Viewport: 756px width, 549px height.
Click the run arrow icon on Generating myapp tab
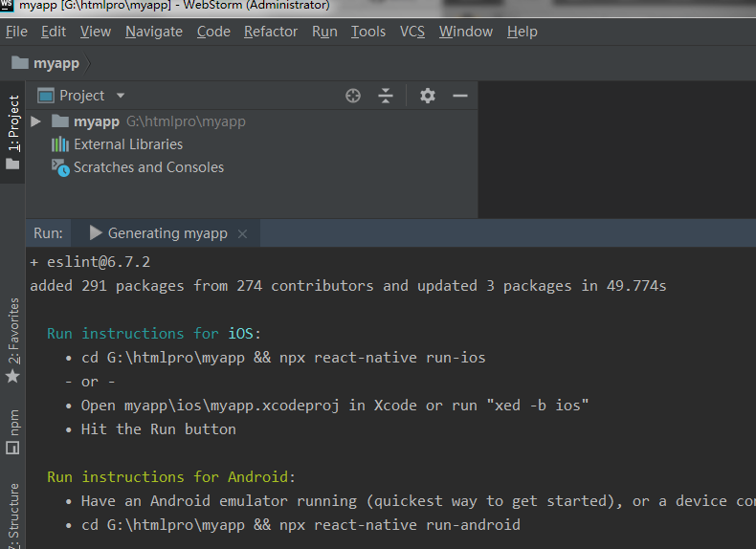point(96,233)
